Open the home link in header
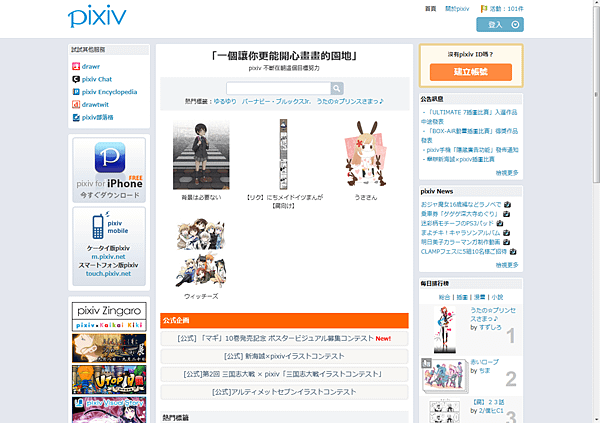600x423 pixels. 430,9
